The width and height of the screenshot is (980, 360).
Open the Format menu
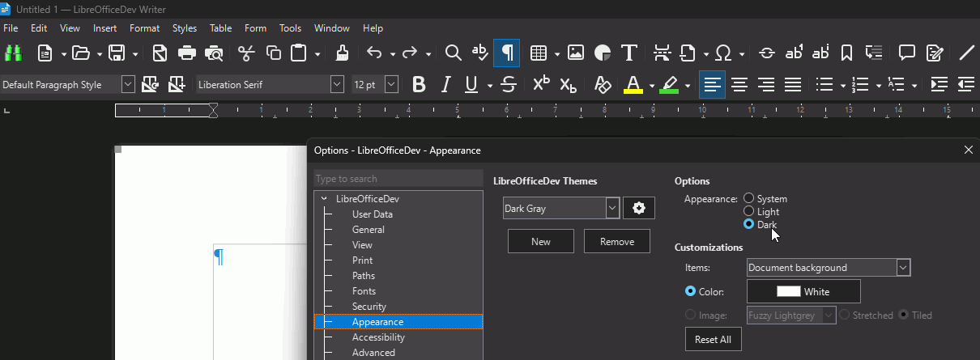[145, 28]
